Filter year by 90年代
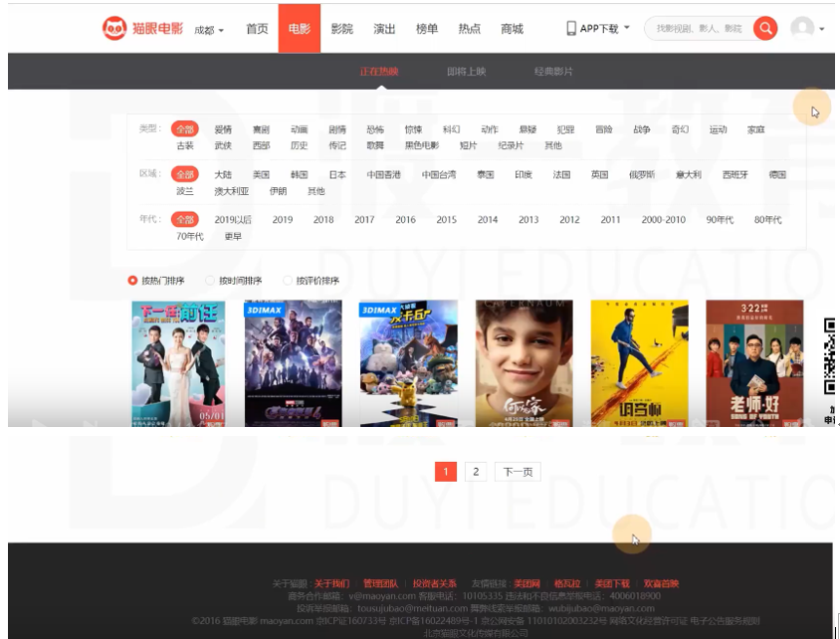Screen dimensions: 840x639 click(x=720, y=220)
